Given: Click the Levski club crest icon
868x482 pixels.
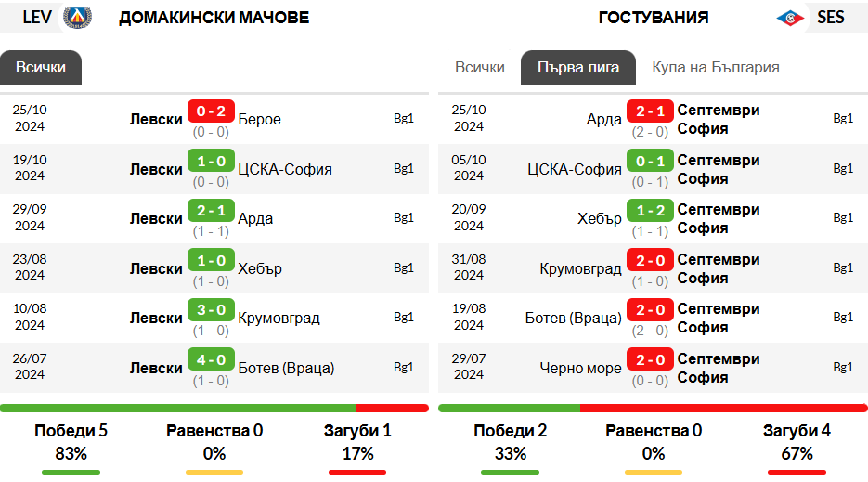Looking at the screenshot, I should click(x=77, y=17).
